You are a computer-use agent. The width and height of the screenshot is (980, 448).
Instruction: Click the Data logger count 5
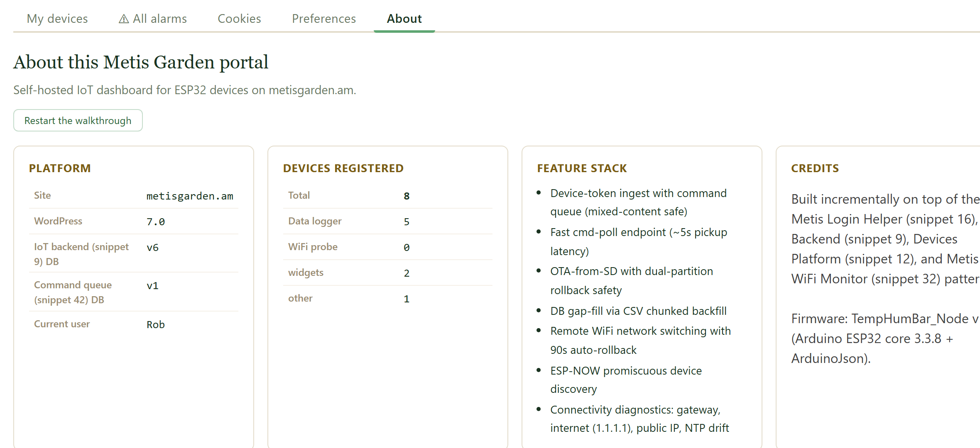click(407, 222)
